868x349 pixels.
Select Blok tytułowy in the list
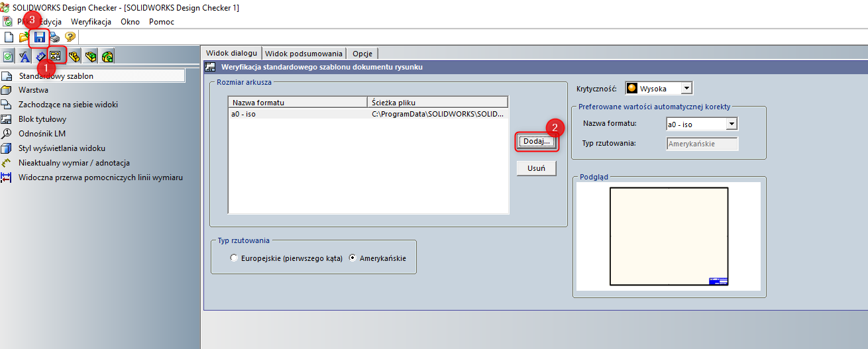(42, 119)
